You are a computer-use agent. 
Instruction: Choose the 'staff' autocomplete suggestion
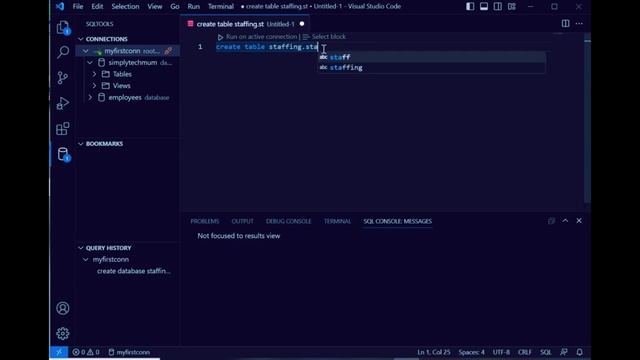tap(431, 57)
